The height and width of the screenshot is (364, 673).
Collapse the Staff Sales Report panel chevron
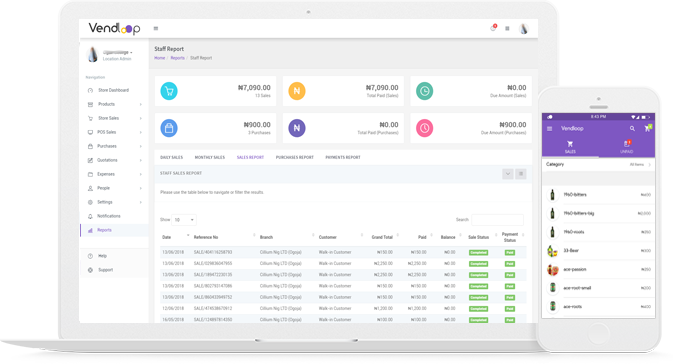[508, 174]
